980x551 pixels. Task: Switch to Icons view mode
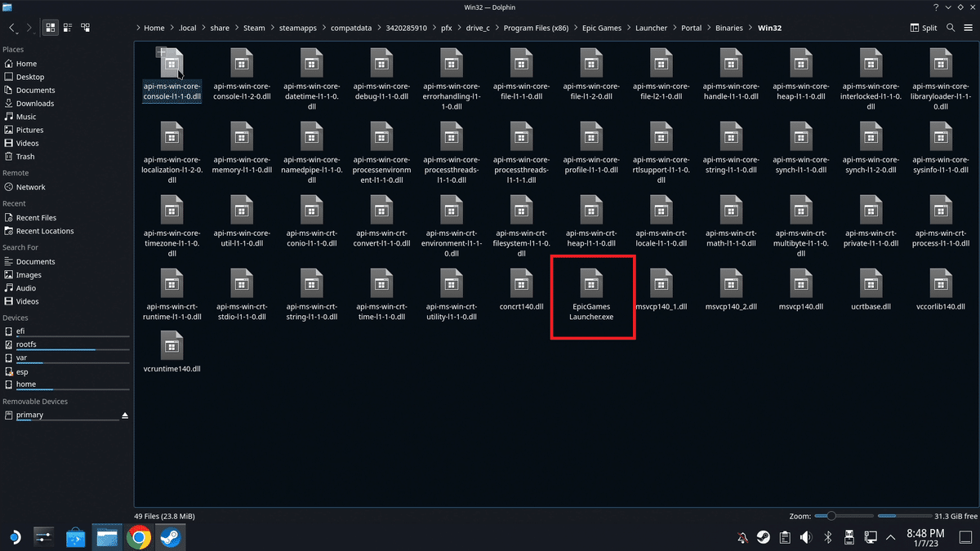point(51,27)
